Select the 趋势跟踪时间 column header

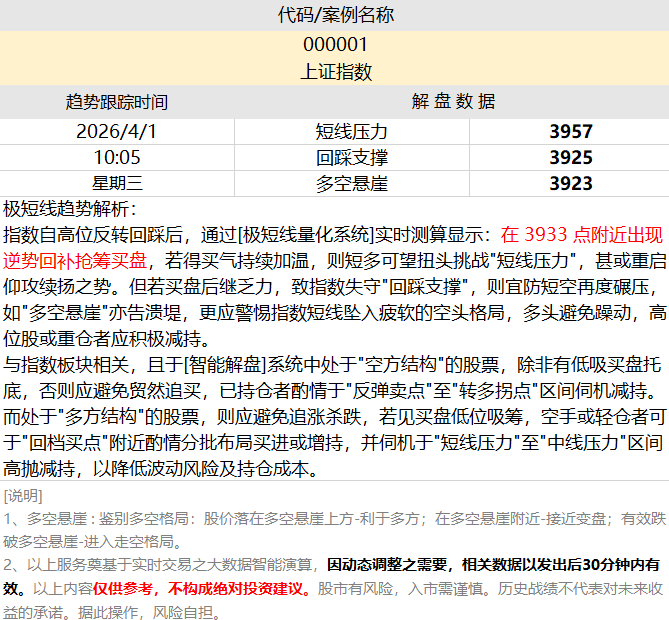[x=117, y=102]
